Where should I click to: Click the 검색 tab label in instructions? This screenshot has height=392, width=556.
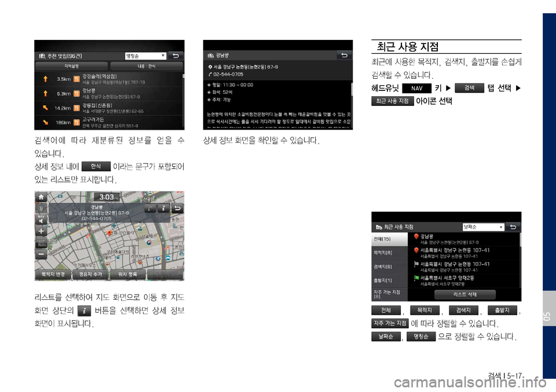tap(469, 88)
